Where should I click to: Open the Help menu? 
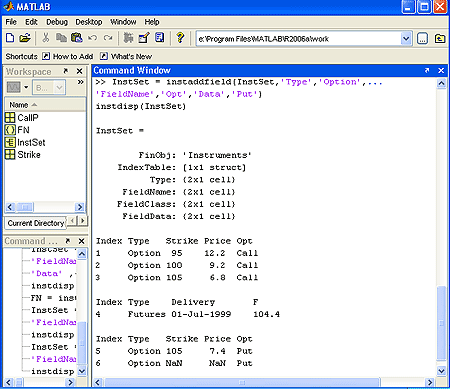[x=152, y=22]
